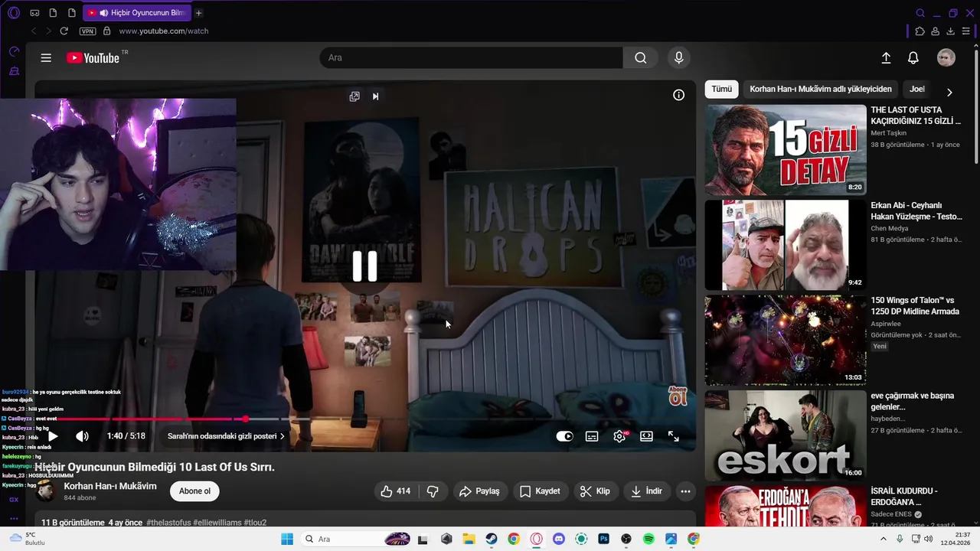The image size is (980, 551).
Task: Seek on the red video progress bar
Action: 364,419
